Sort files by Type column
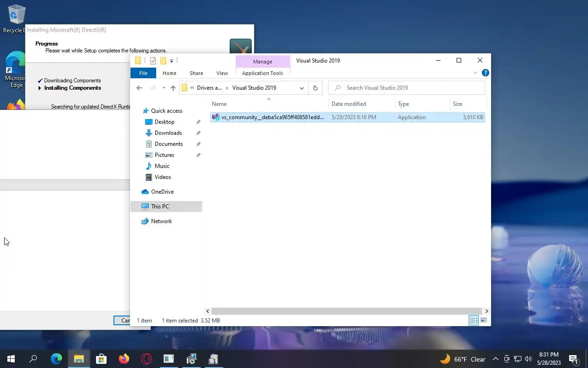The height and width of the screenshot is (368, 588). click(x=423, y=104)
